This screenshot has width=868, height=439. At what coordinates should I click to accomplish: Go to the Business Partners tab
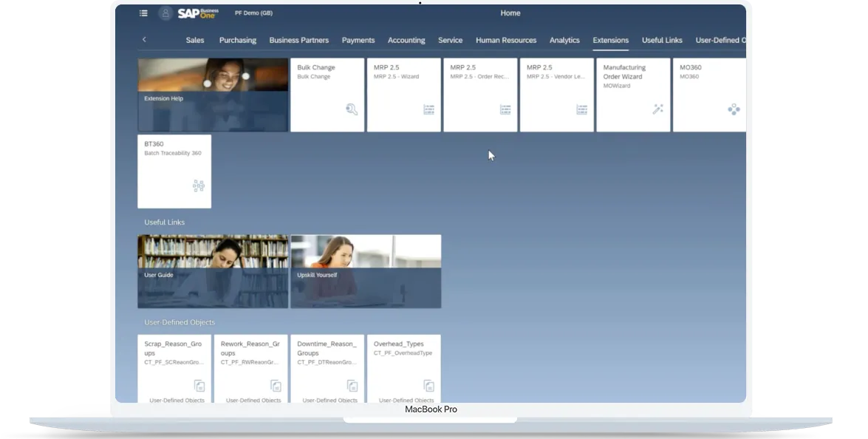click(x=299, y=41)
